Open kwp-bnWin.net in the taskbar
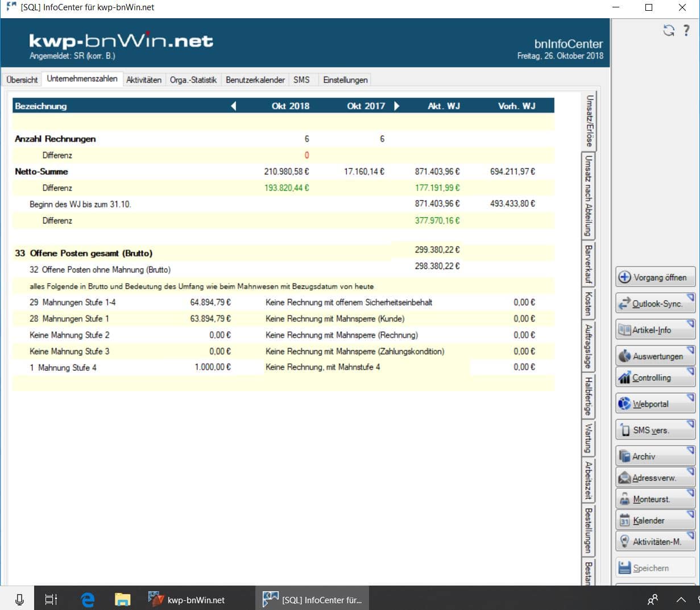Viewport: 700px width, 610px height. tap(187, 600)
